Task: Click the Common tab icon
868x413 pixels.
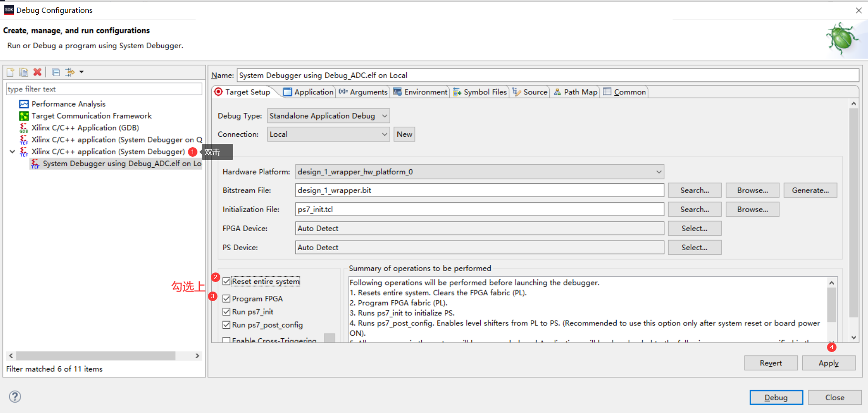Action: point(607,91)
